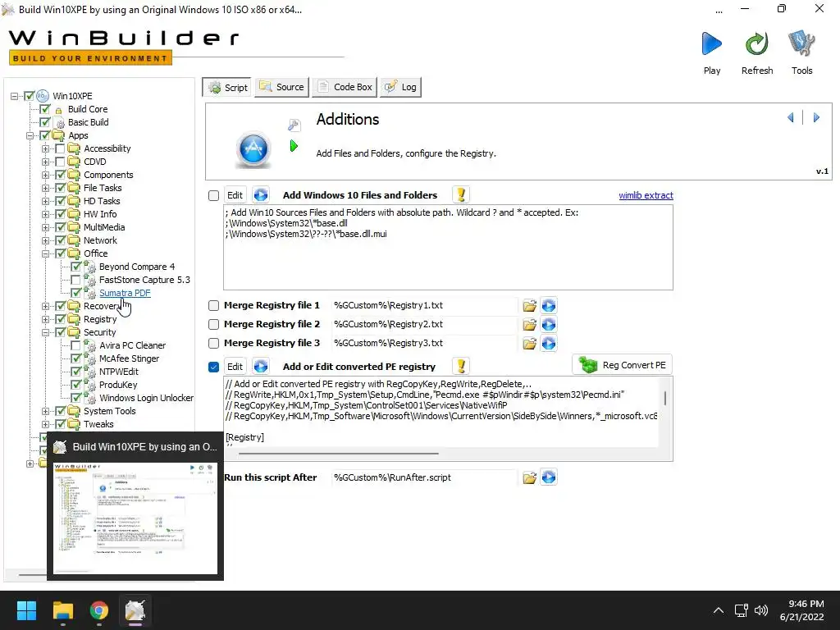
Task: Browse folder for Run this script After
Action: click(529, 478)
